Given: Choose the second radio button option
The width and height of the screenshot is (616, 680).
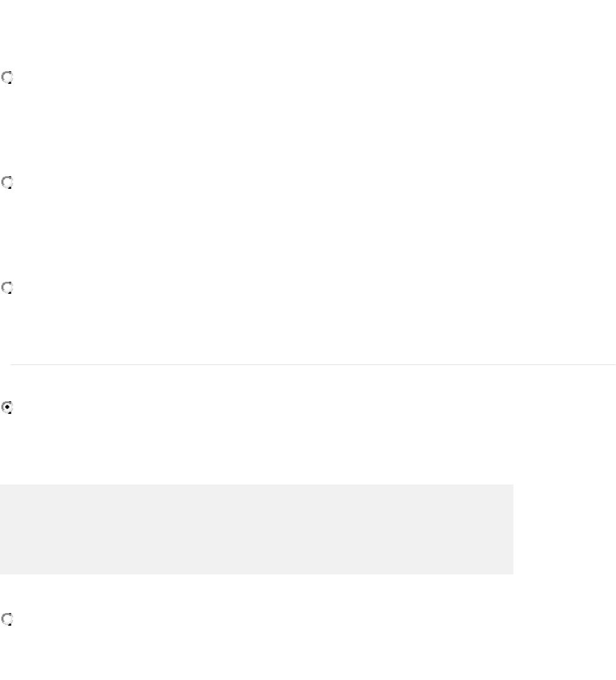Looking at the screenshot, I should (7, 182).
